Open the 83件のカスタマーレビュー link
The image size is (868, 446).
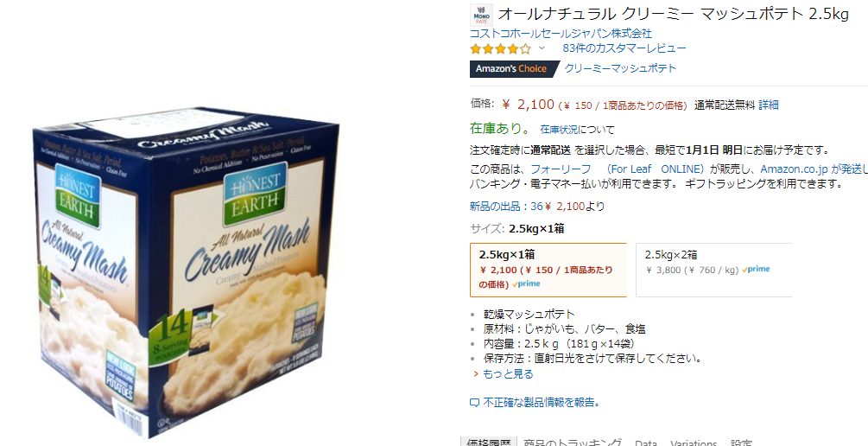624,48
